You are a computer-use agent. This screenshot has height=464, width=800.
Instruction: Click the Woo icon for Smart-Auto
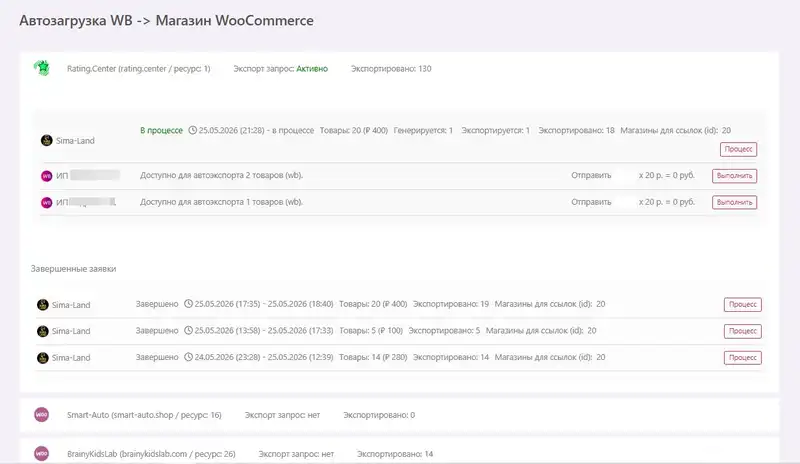coord(41,414)
